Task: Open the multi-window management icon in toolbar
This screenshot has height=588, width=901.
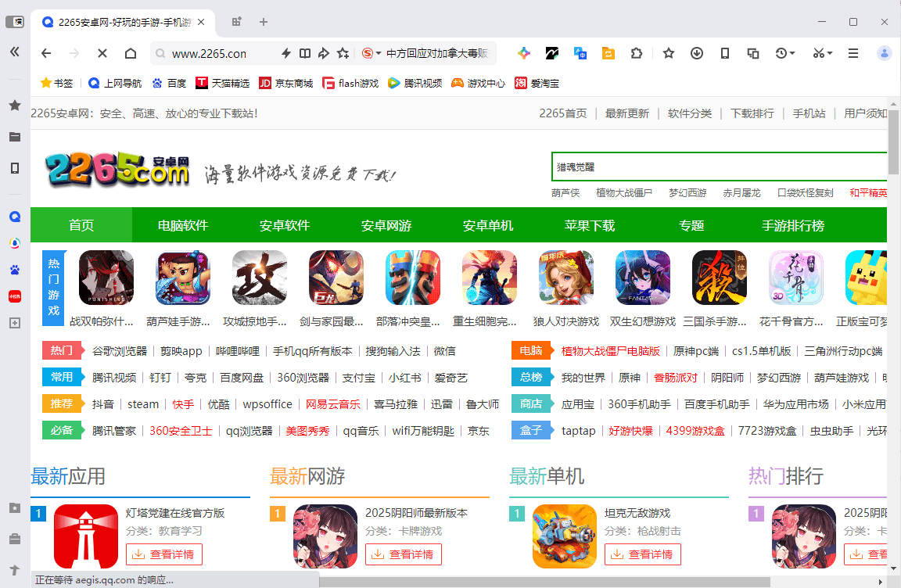Action: tap(752, 53)
